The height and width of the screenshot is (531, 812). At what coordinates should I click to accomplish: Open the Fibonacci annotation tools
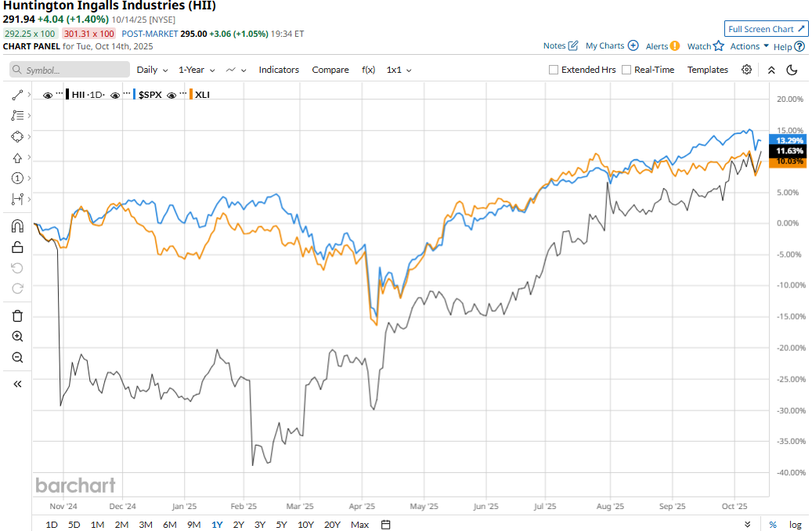(17, 116)
